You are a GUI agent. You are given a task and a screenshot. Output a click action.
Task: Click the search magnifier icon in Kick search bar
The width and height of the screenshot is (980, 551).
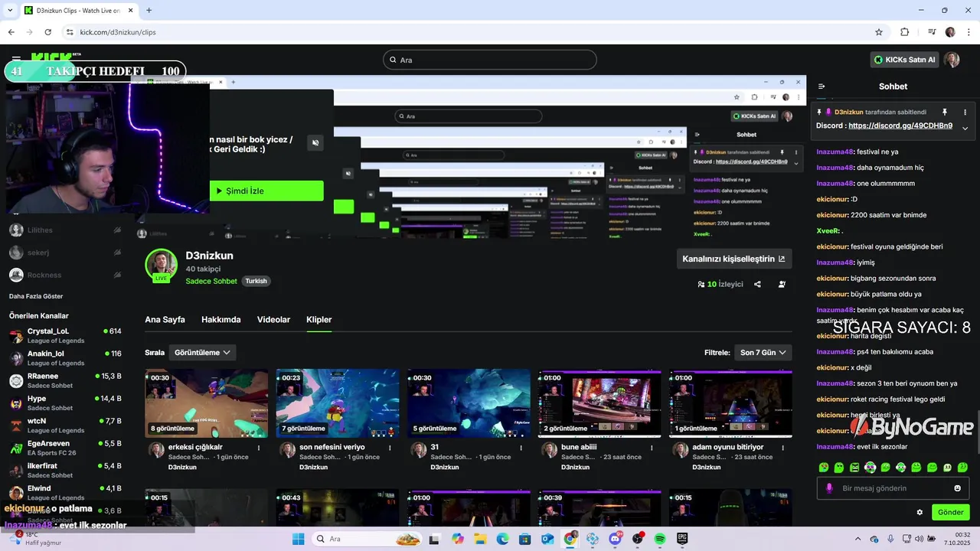tap(393, 60)
